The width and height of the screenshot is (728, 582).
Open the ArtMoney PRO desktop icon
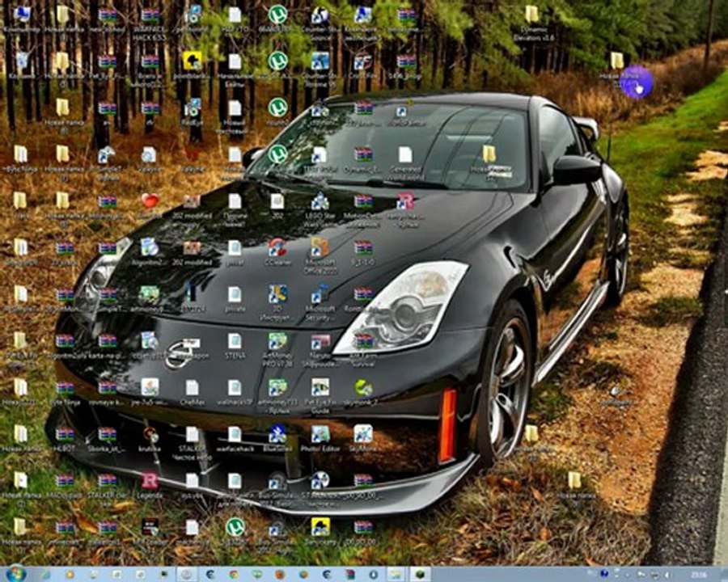pyautogui.click(x=277, y=341)
